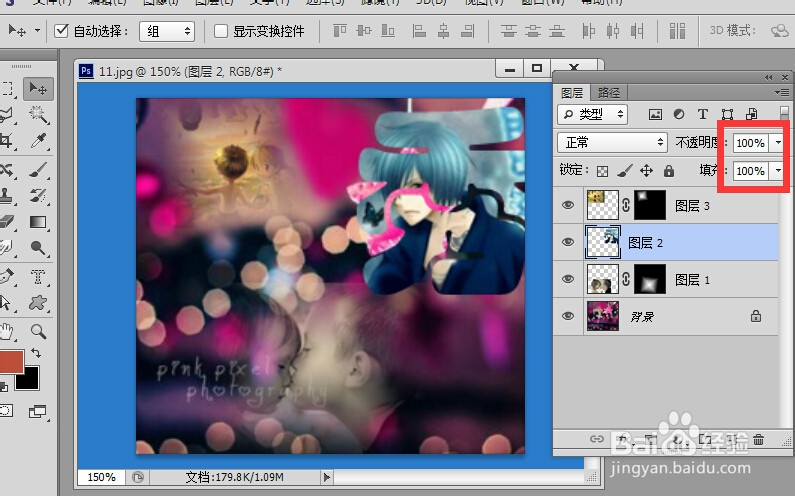Select the Magic Wand tool
This screenshot has width=795, height=496.
(x=38, y=115)
